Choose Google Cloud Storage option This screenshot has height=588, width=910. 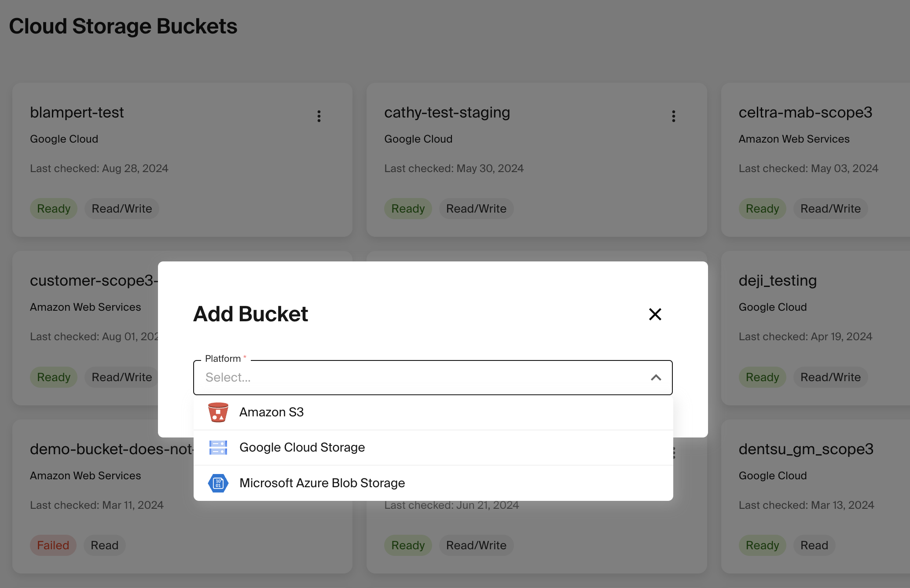click(302, 448)
